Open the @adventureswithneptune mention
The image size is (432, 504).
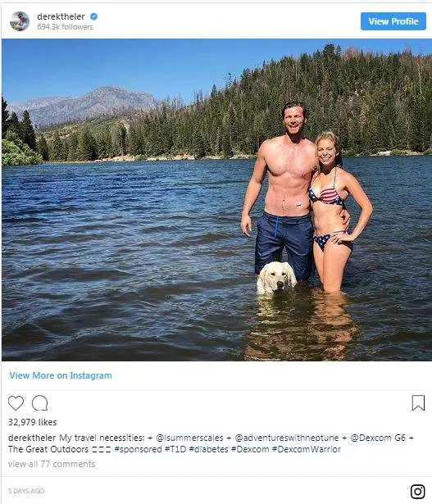point(287,438)
